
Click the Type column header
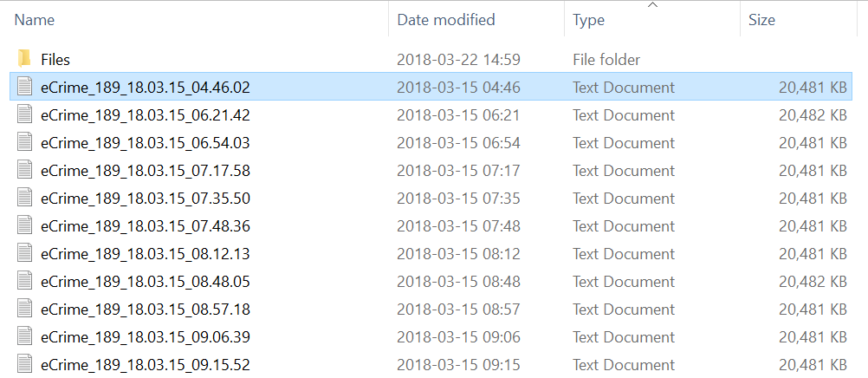(x=589, y=20)
